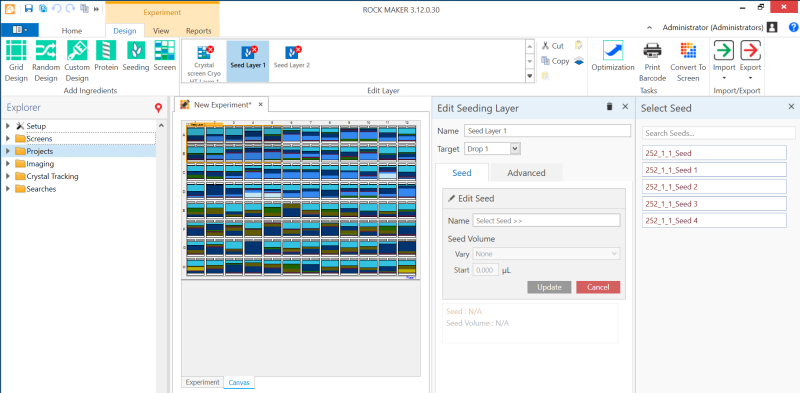The image size is (800, 393).
Task: Select the Searches folder in Explorer
Action: (41, 189)
